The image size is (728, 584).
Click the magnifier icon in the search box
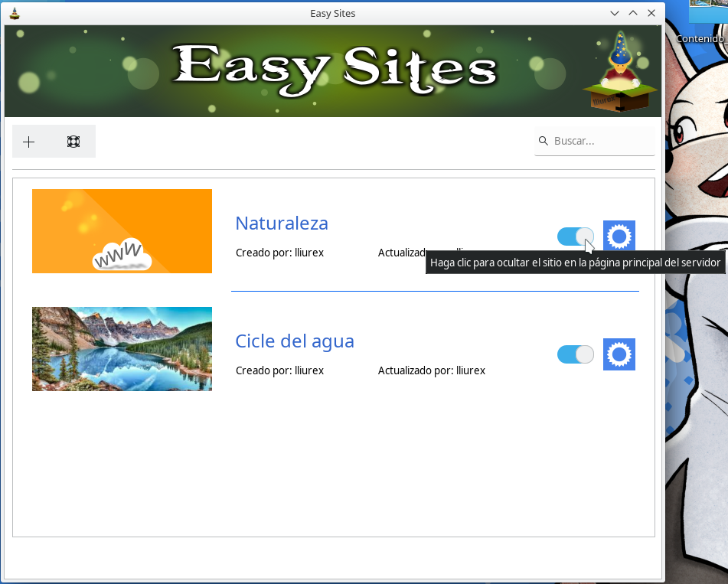point(544,141)
